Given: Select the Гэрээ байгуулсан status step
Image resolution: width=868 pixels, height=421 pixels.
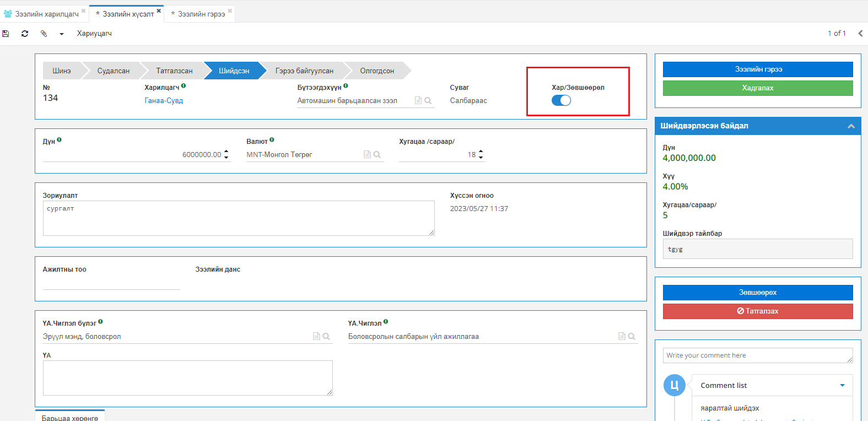Looking at the screenshot, I should [x=304, y=71].
